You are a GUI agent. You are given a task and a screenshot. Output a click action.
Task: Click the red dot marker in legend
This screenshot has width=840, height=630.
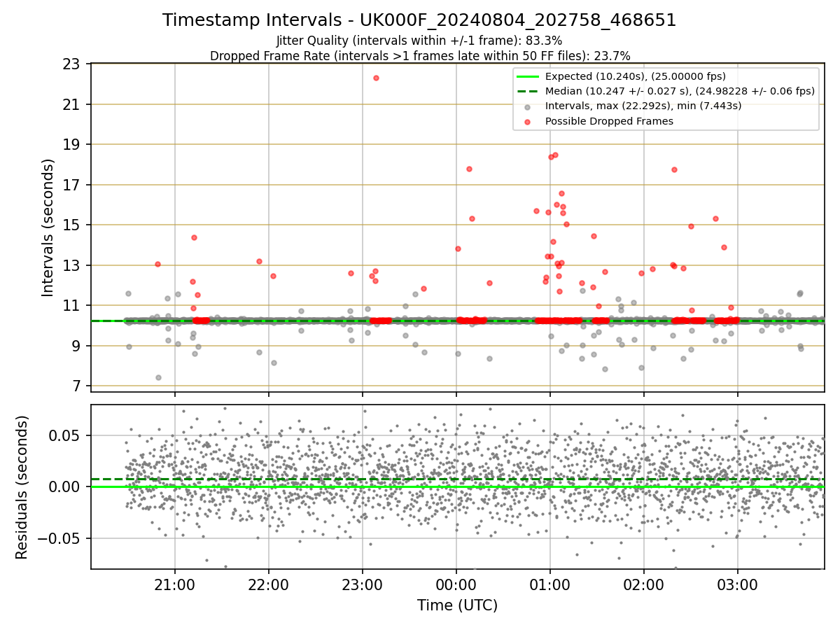[x=528, y=121]
